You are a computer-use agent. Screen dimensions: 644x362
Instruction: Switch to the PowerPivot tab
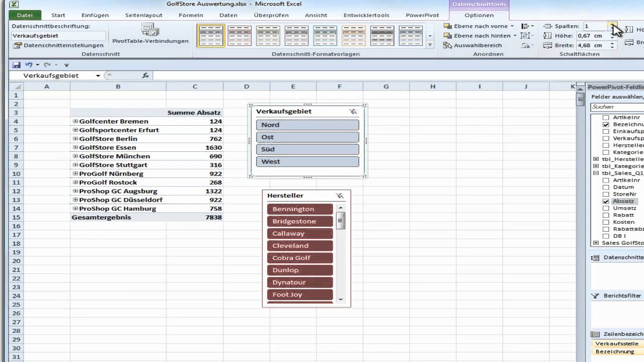pos(422,15)
